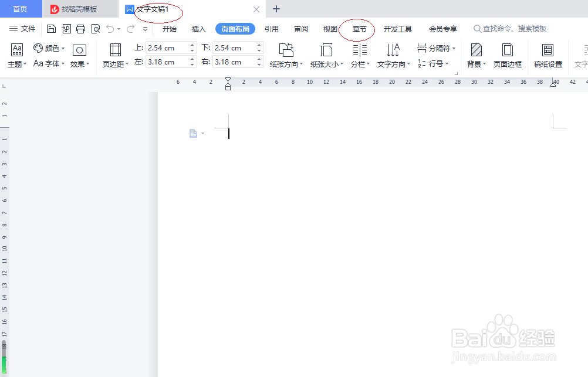The height and width of the screenshot is (377, 588).
Task: Switch to the 首页 home tab
Action: tap(20, 9)
